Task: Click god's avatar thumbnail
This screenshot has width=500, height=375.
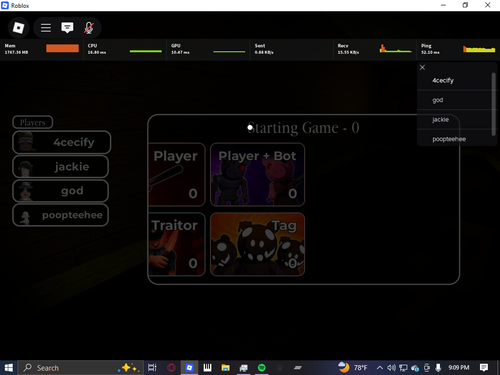Action: 25,191
